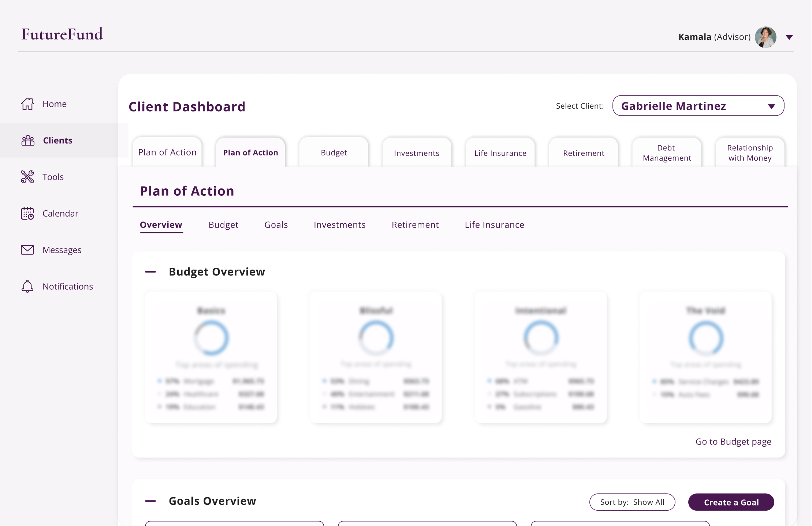Open Clients in the sidebar
The height and width of the screenshot is (526, 812).
click(x=57, y=140)
